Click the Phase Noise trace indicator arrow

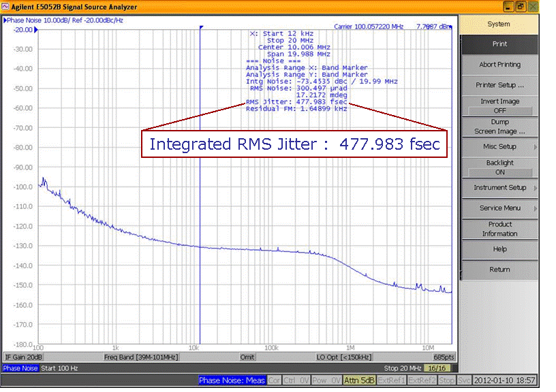pyautogui.click(x=5, y=20)
